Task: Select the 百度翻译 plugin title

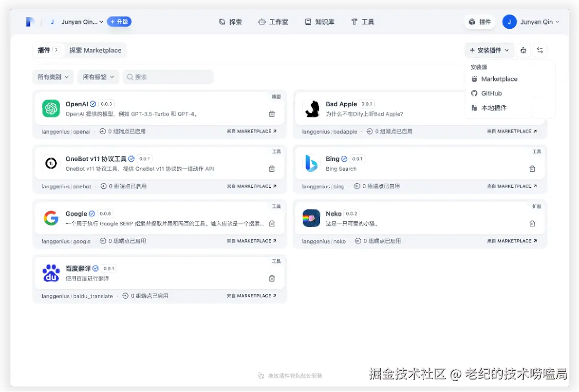Action: click(78, 268)
